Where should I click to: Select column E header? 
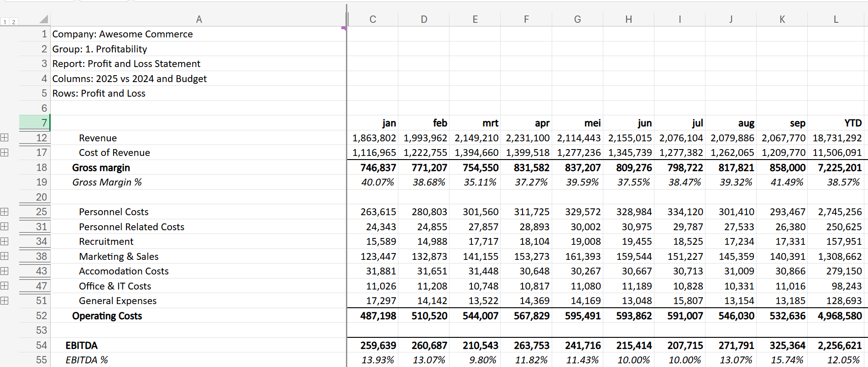(x=475, y=19)
